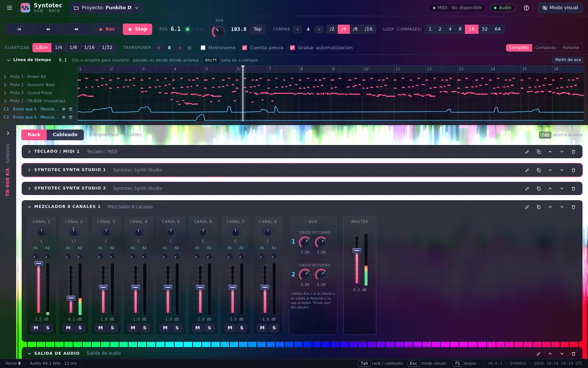Jump to start with skip-back transport button

pos(19,29)
